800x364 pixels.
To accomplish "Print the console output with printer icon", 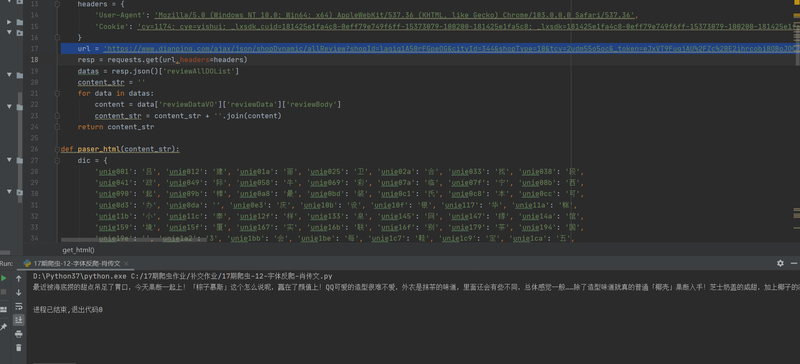I will pyautogui.click(x=19, y=334).
